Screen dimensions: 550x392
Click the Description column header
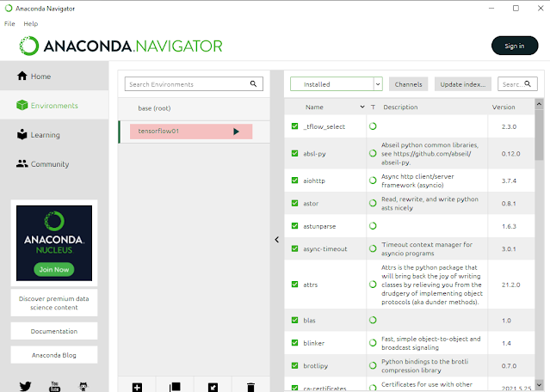400,107
